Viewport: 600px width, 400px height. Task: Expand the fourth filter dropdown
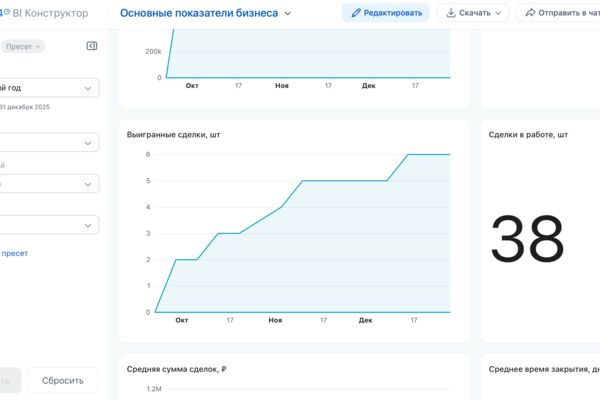tap(49, 225)
